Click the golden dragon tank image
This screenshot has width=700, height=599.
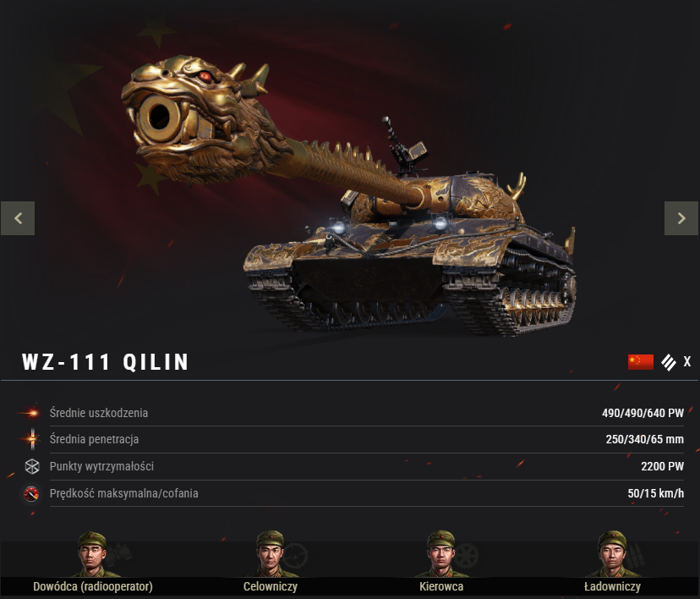tap(348, 196)
